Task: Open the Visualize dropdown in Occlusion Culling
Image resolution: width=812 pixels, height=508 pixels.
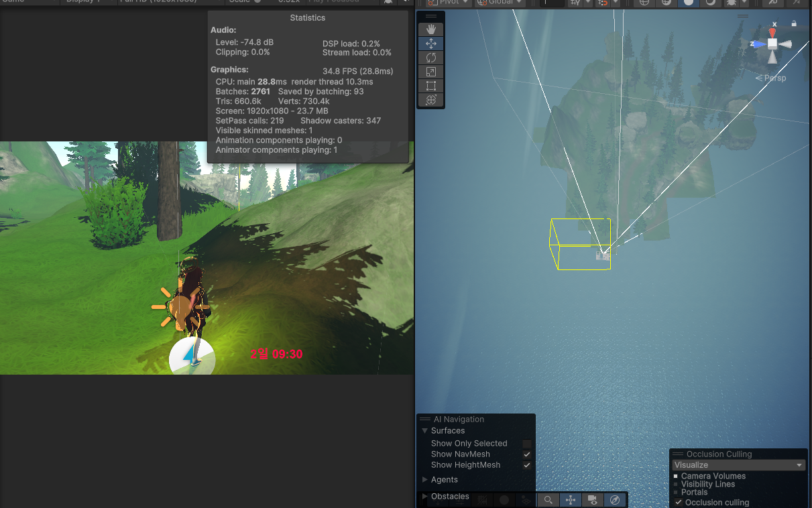Action: [x=739, y=465]
